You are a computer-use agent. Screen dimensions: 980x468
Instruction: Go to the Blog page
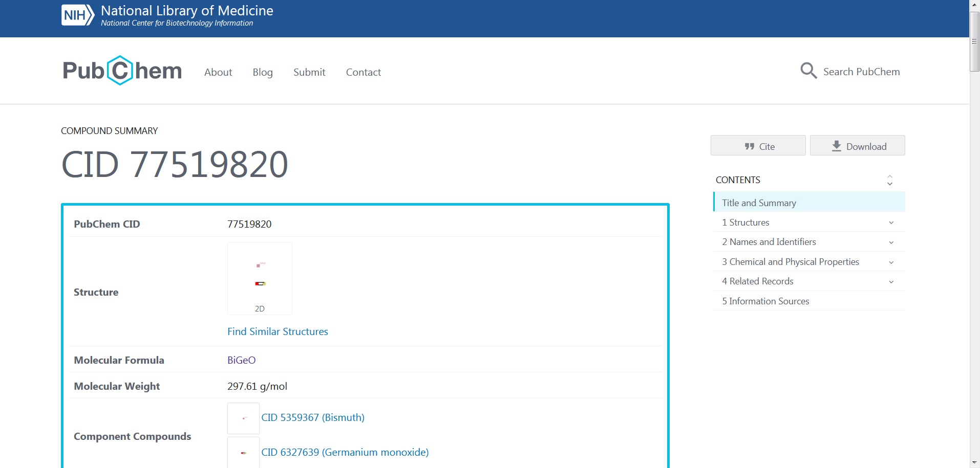point(263,72)
